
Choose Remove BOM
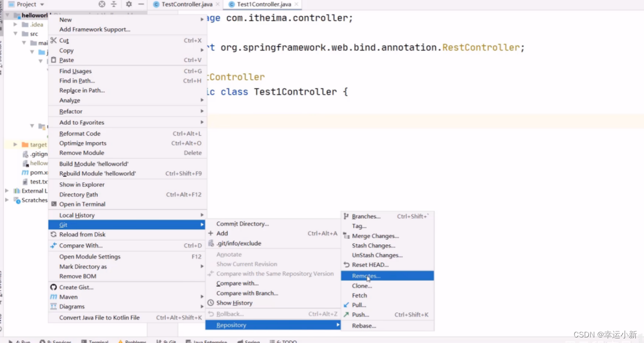127,276
